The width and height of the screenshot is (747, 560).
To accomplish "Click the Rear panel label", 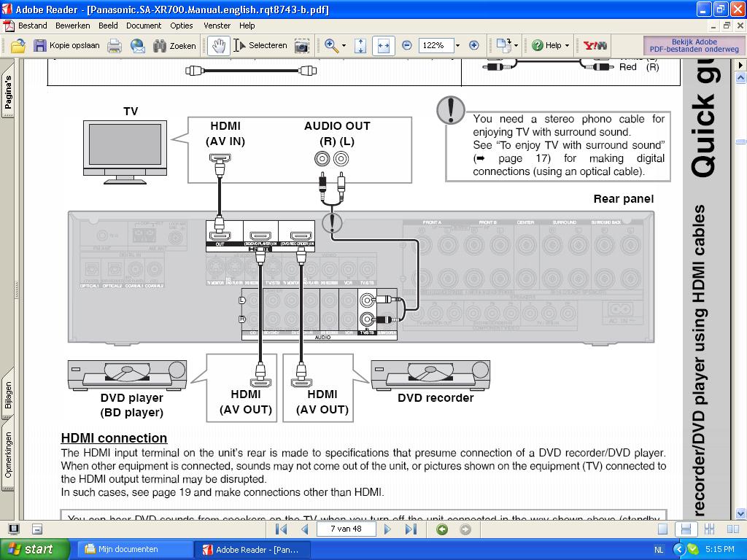I will [x=623, y=199].
